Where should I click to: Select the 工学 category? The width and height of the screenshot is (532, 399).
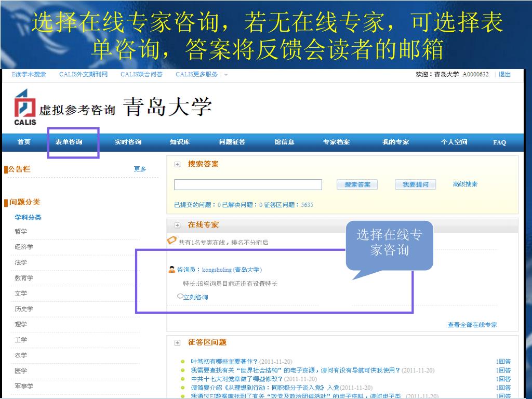[x=21, y=340]
